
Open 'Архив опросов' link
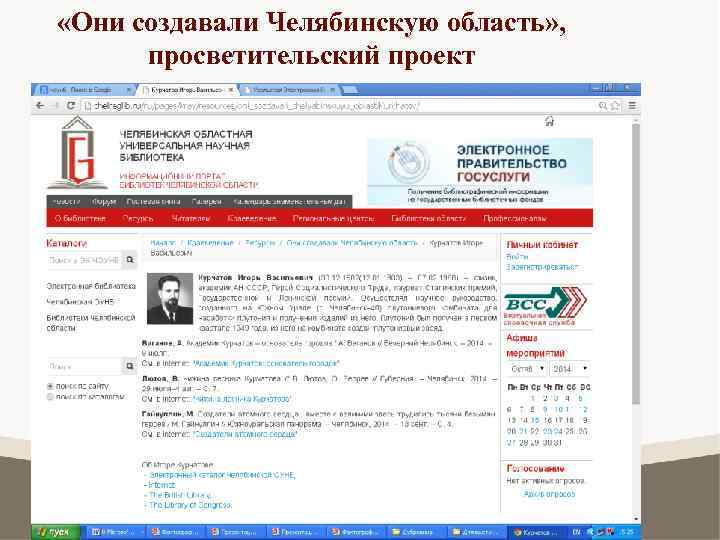pos(549,494)
